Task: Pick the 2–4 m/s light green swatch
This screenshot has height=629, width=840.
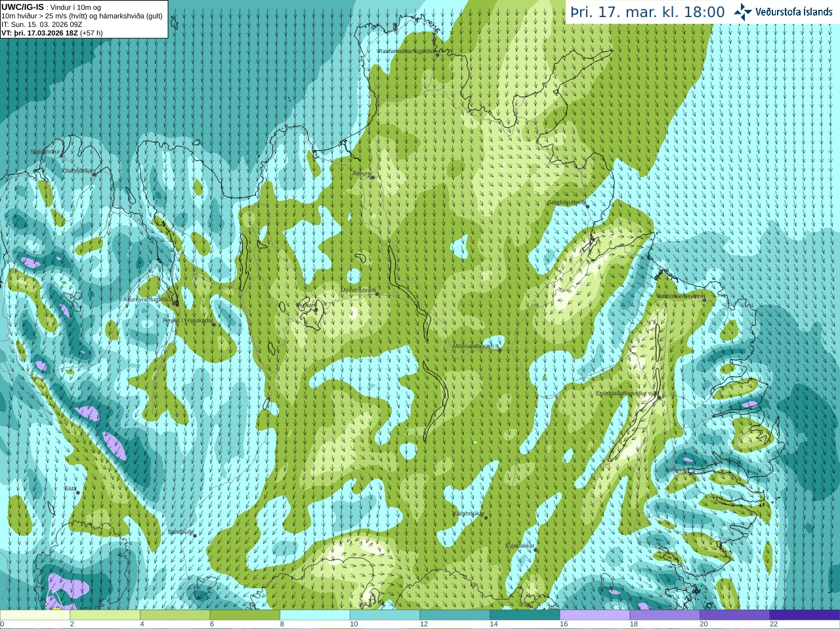Action: [105, 615]
